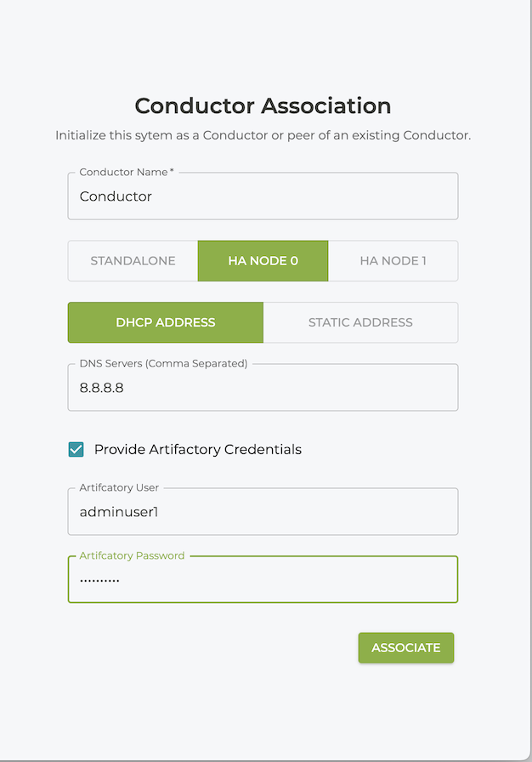Focus the DNS Servers input field
This screenshot has width=532, height=762.
click(x=263, y=388)
